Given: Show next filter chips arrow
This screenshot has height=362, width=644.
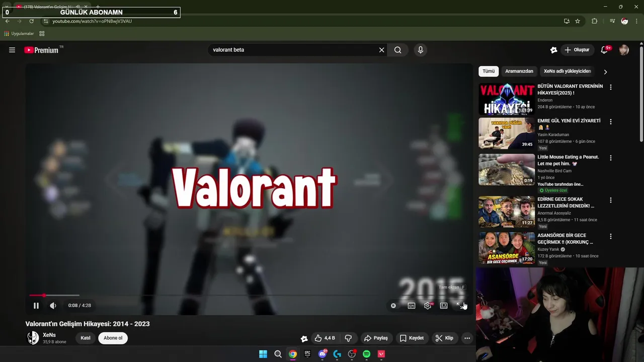Looking at the screenshot, I should click(605, 72).
